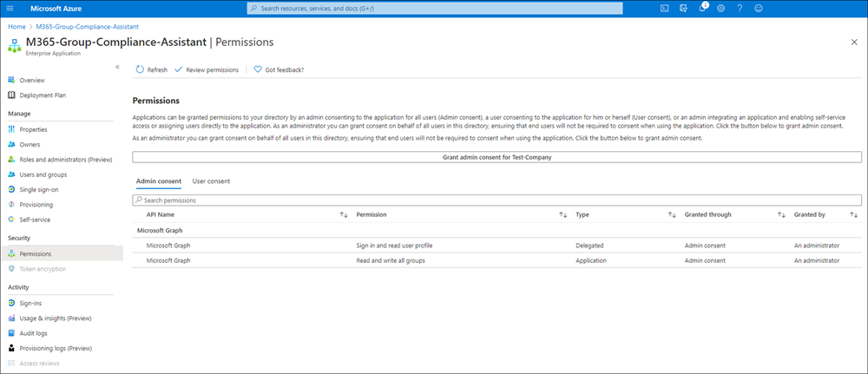Screen dimensions: 868x374
Task: Click the top search resources box
Action: point(435,9)
